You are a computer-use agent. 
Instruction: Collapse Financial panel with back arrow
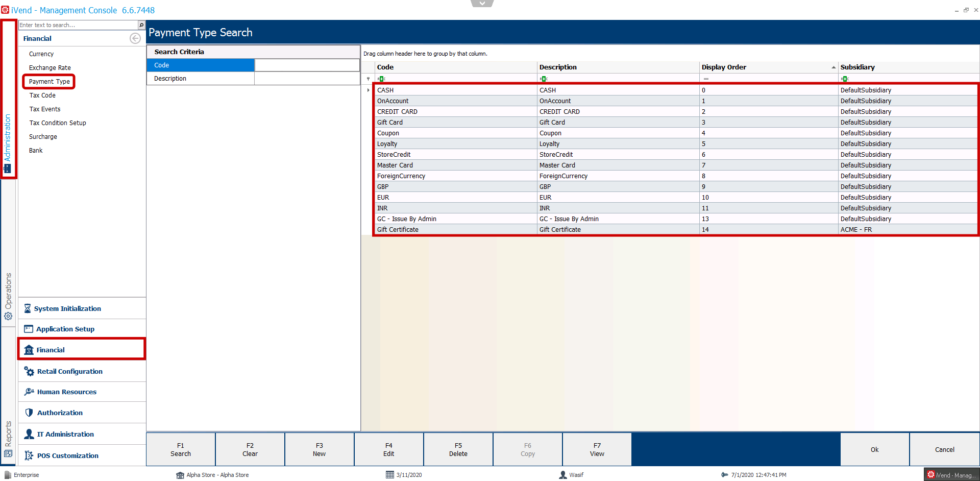(135, 38)
